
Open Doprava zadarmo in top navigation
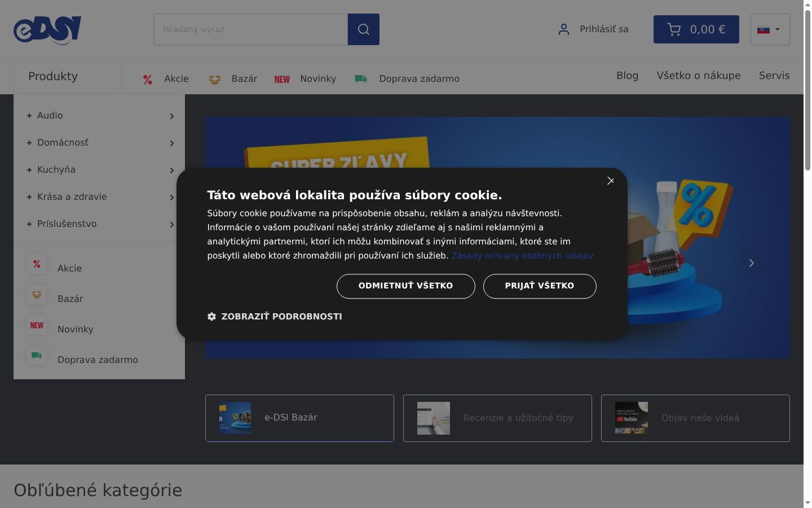click(419, 79)
